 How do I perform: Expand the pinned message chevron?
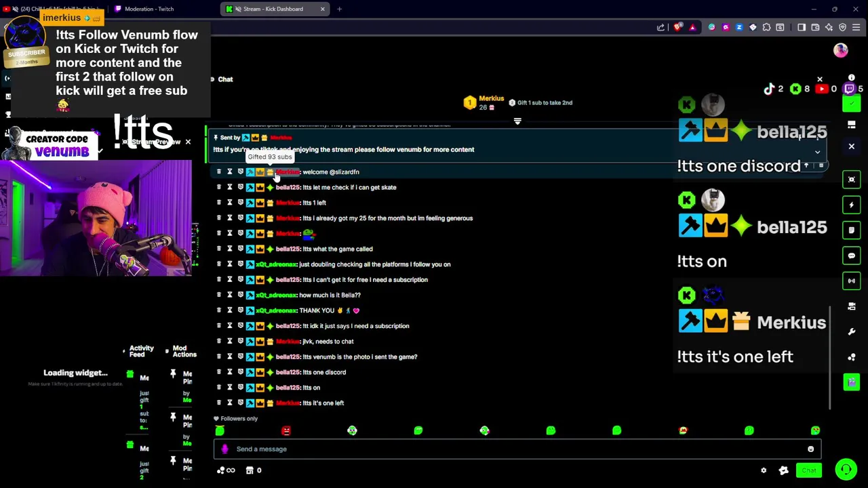(x=817, y=152)
